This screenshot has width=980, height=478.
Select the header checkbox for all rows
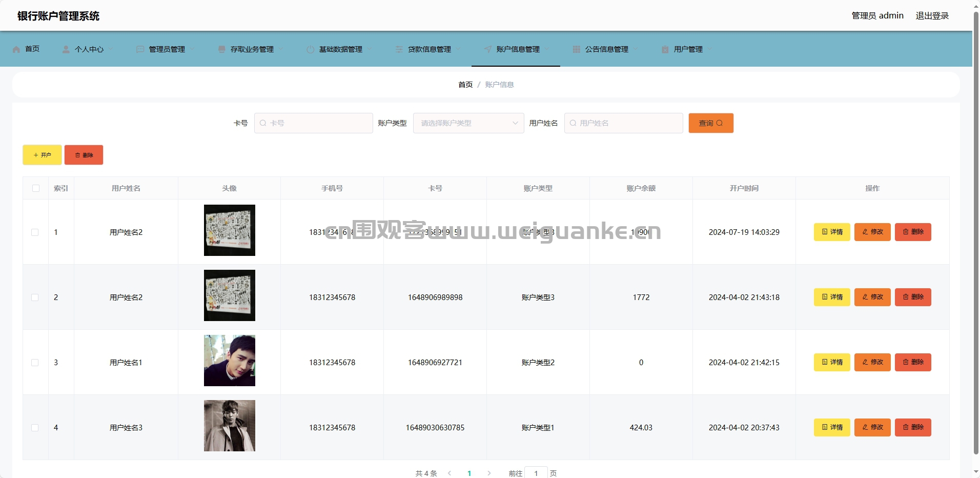click(x=36, y=188)
